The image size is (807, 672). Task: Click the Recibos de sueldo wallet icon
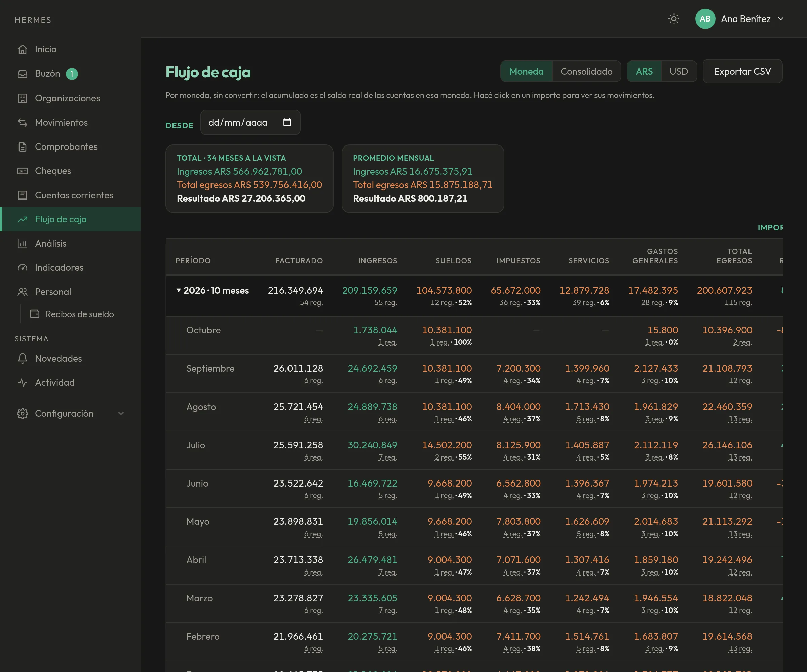[x=35, y=314]
